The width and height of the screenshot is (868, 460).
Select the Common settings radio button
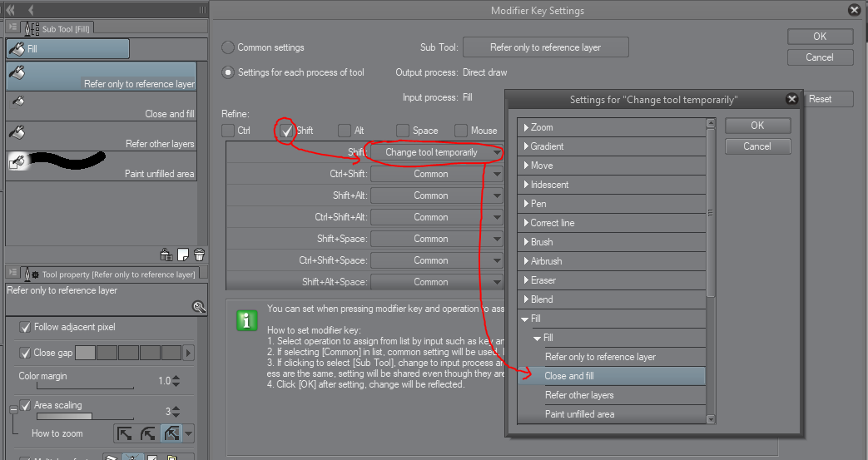[228, 47]
